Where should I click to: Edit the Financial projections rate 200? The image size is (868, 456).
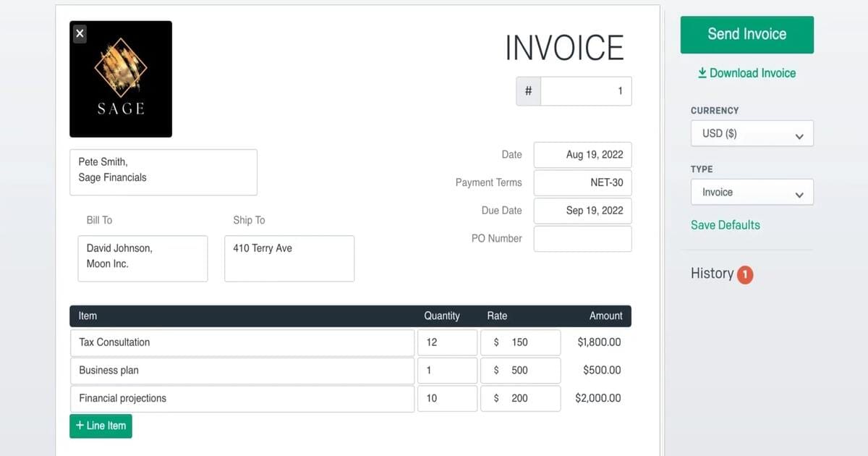click(x=521, y=399)
